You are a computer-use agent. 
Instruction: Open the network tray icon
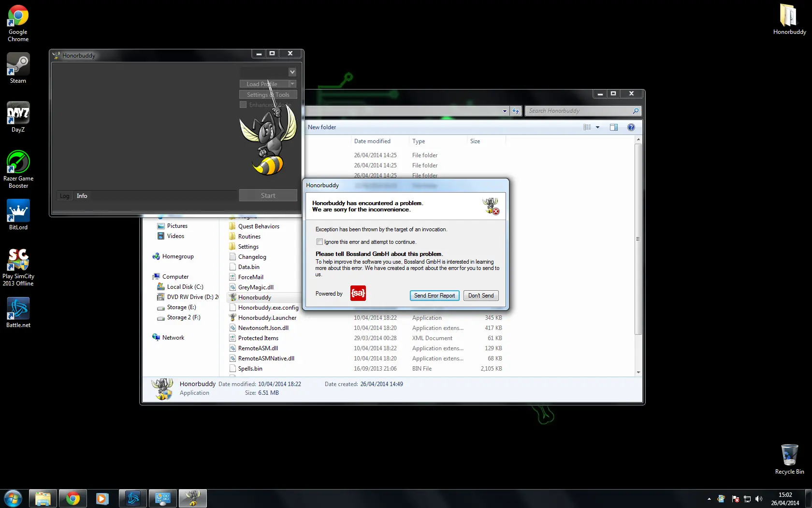(747, 499)
